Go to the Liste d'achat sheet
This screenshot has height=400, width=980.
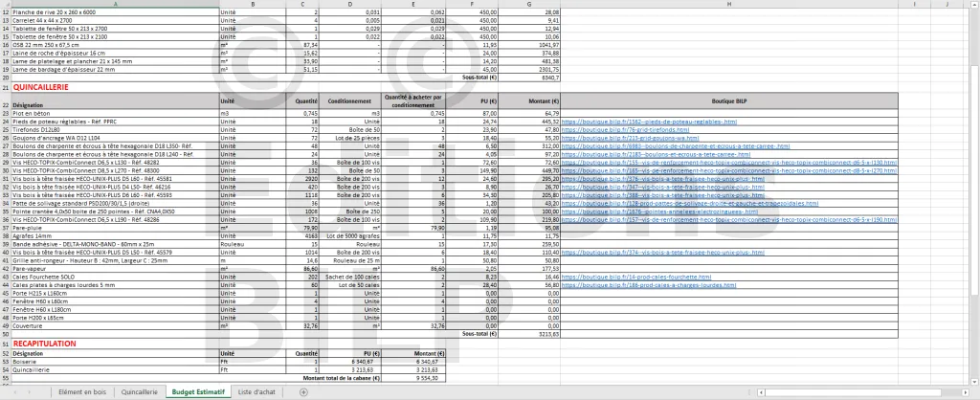255,392
